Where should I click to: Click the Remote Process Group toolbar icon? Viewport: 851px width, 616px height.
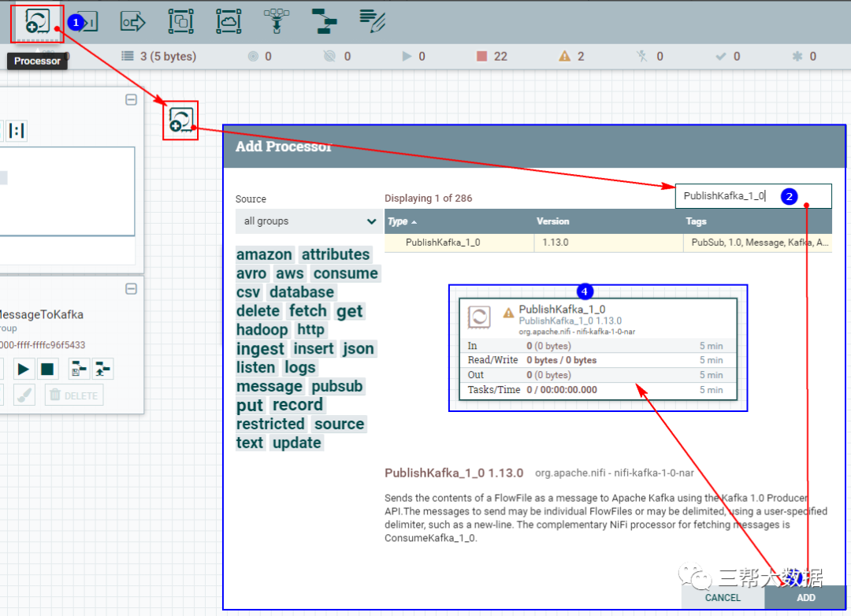[228, 21]
